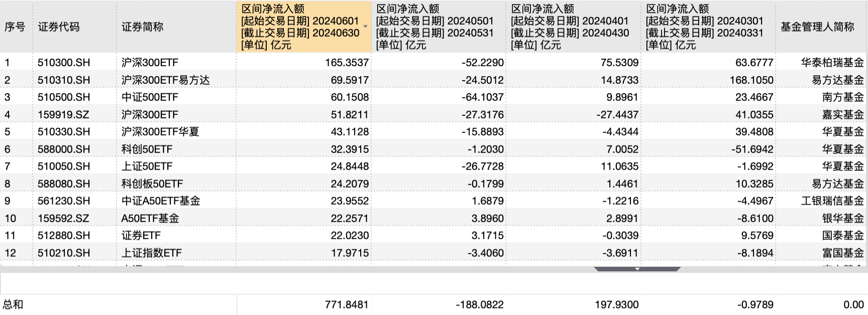Select code cell 510050.SH
The width and height of the screenshot is (868, 315).
pos(64,166)
